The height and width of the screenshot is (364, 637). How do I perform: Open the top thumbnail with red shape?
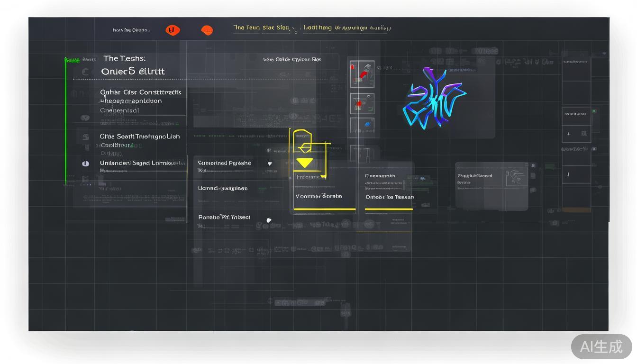[x=362, y=74]
